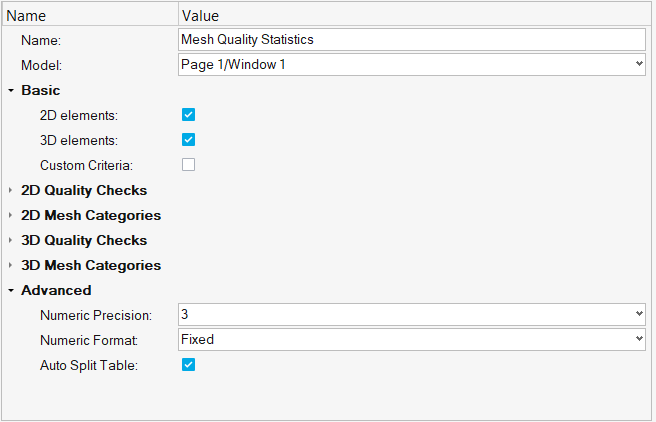This screenshot has height=422, width=656.
Task: Select the 2D Quality Checks label
Action: click(84, 190)
